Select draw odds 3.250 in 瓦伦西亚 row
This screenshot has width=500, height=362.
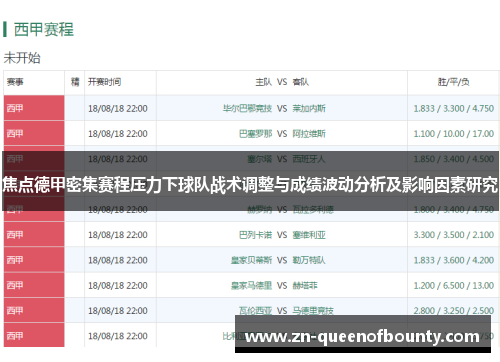pyautogui.click(x=453, y=311)
